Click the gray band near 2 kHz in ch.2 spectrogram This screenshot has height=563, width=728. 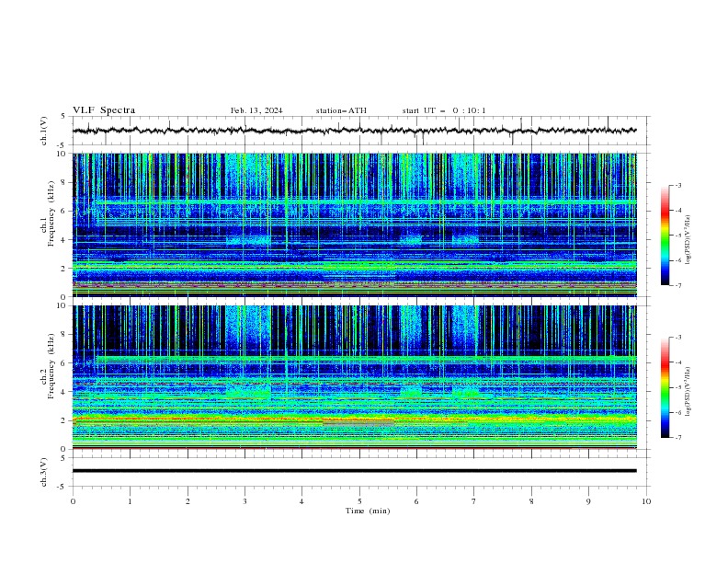click(x=358, y=423)
